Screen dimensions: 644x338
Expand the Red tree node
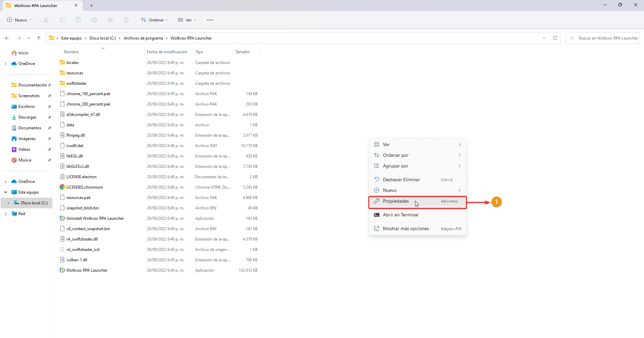[5, 214]
